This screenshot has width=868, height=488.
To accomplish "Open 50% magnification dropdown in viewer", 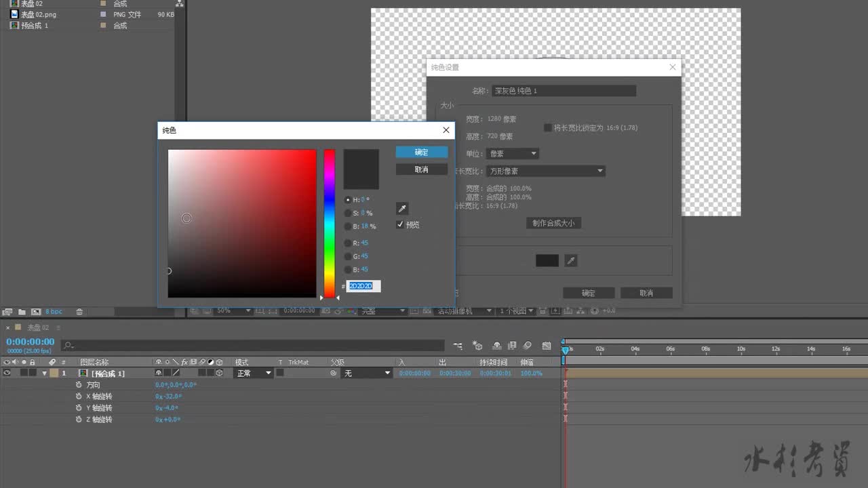I will click(233, 310).
